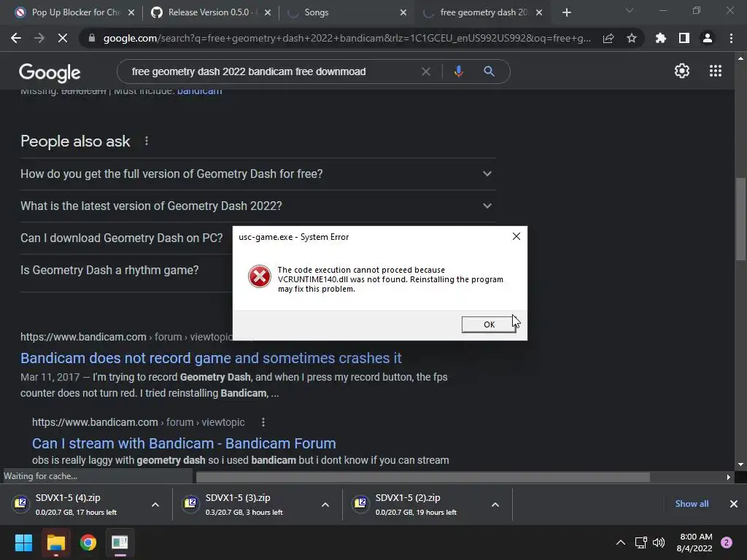Click the vertical page scrollbar thumb

740,219
